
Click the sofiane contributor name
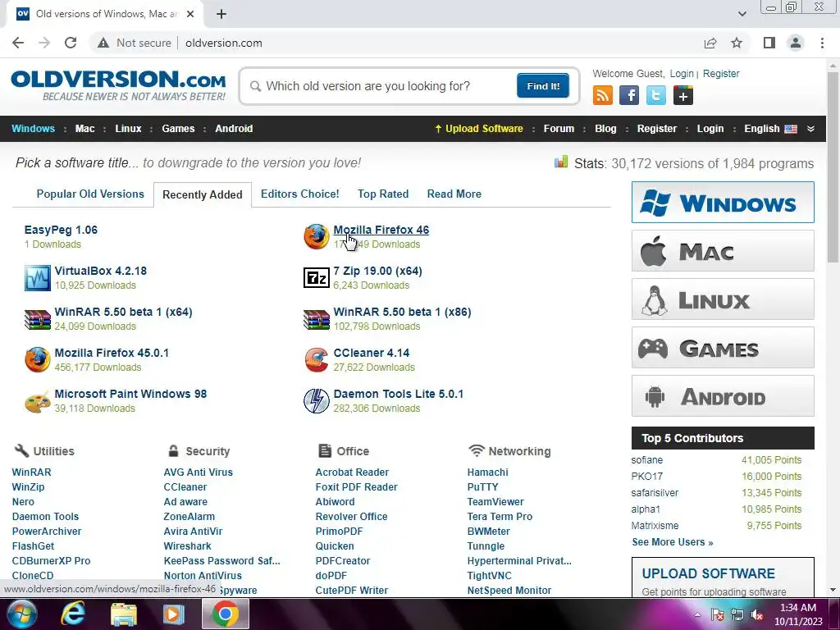(646, 460)
